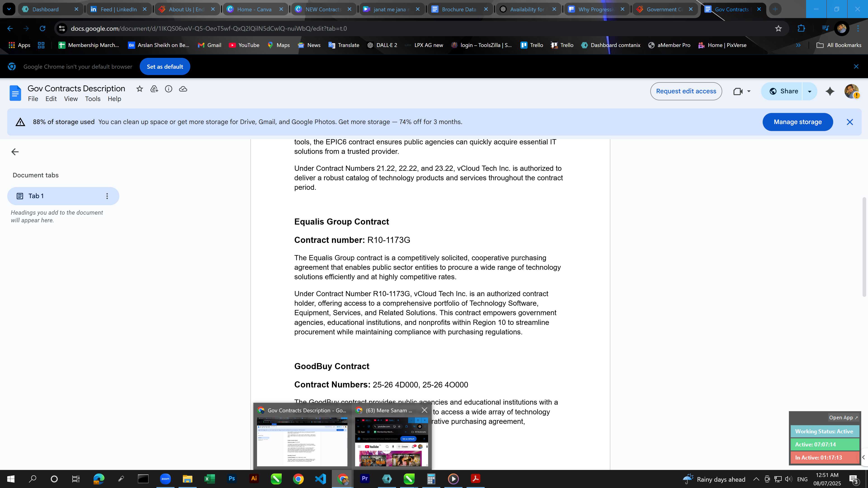Star the Gov Contracts Description document
Screen dimensions: 868x488
[x=139, y=89]
